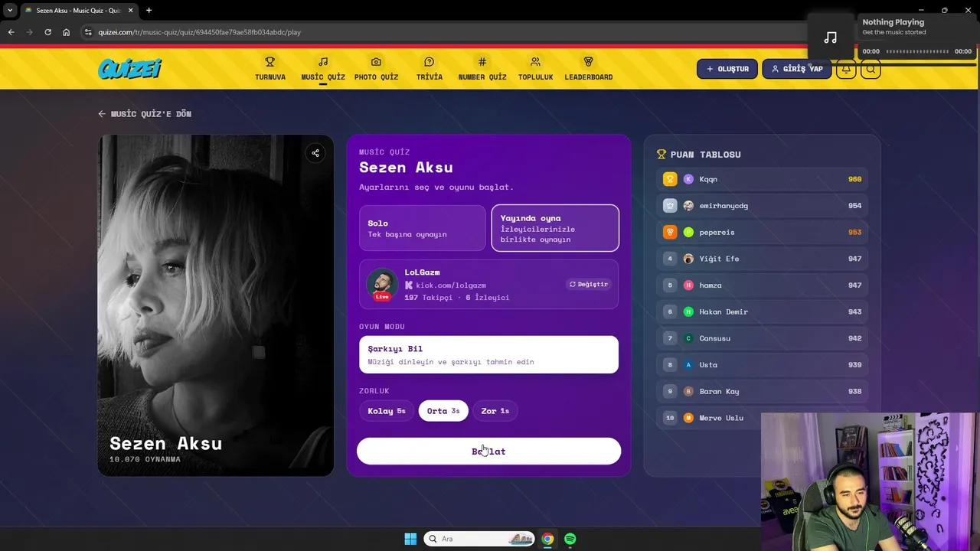The image size is (980, 551).
Task: Click media overlay music note icon
Action: (831, 37)
